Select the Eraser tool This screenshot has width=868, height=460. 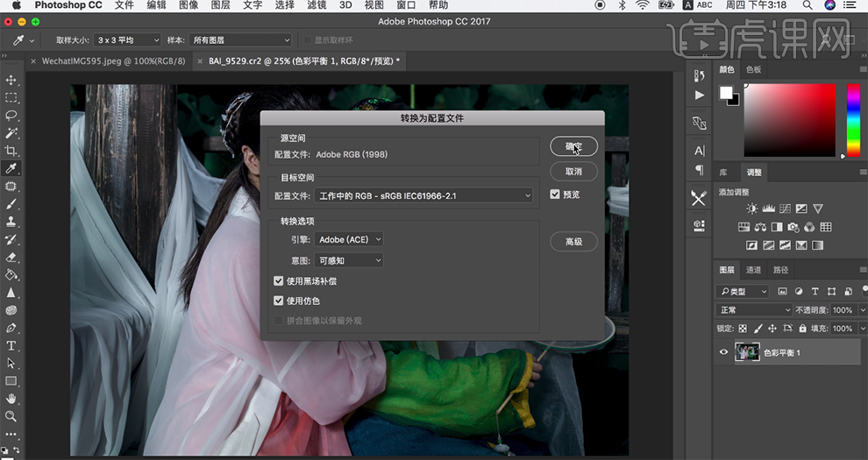point(11,257)
